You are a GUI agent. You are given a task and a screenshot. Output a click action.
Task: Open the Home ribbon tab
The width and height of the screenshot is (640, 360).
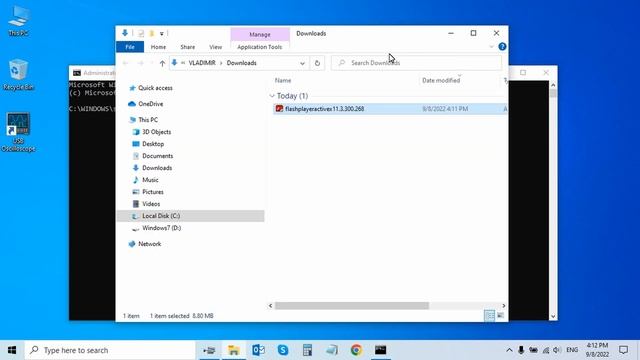tap(158, 47)
